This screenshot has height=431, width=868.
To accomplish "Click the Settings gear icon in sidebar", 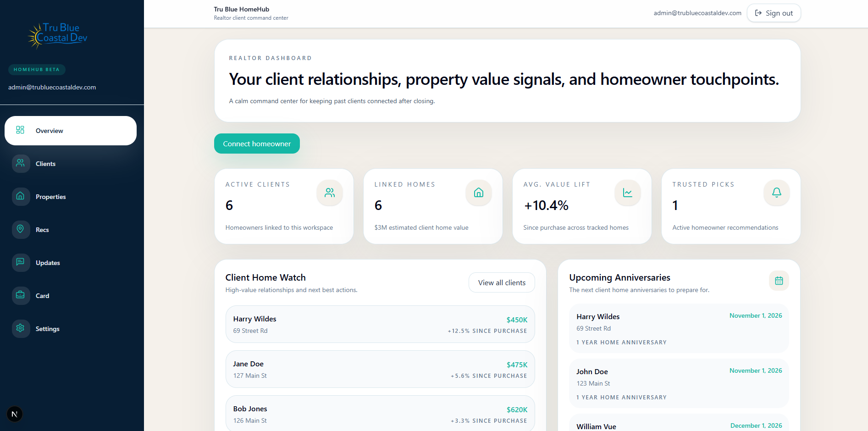I will tap(21, 328).
